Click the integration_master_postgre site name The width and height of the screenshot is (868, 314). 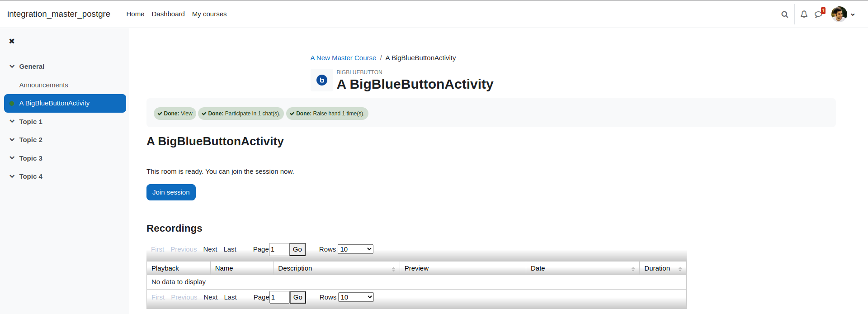59,14
